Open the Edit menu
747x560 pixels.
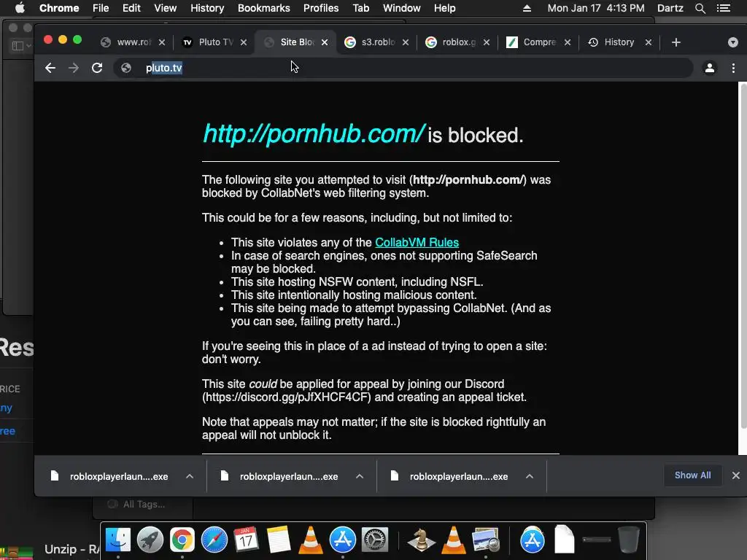[x=131, y=8]
